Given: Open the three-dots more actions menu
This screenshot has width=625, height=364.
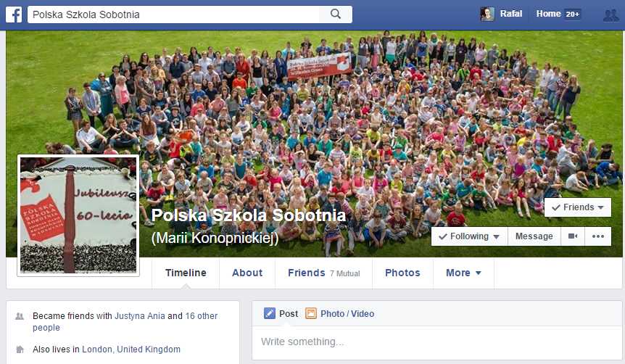Looking at the screenshot, I should point(598,236).
